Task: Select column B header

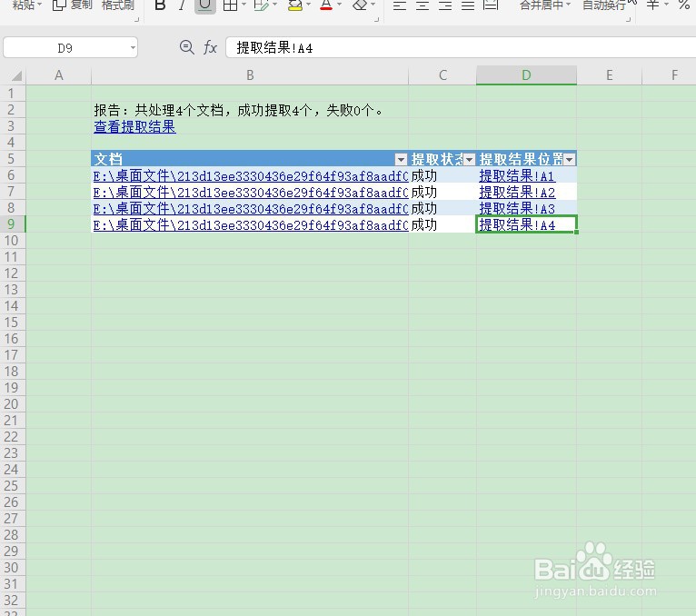Action: tap(250, 75)
